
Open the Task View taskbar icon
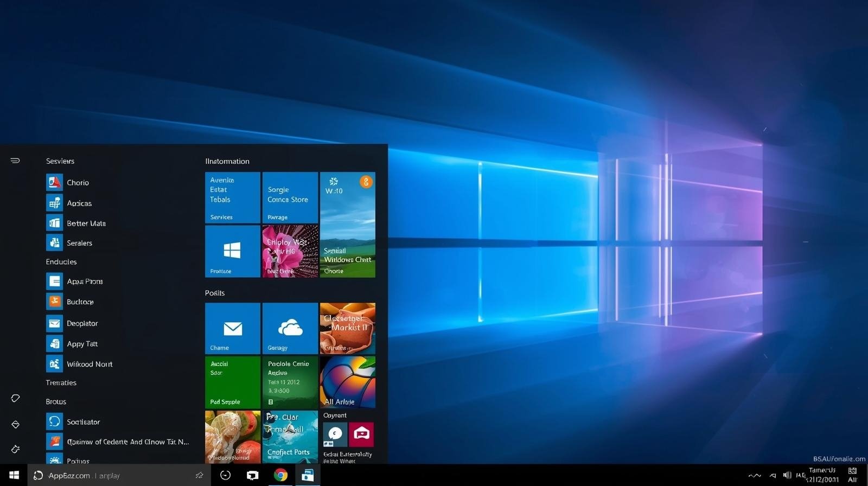(x=253, y=476)
